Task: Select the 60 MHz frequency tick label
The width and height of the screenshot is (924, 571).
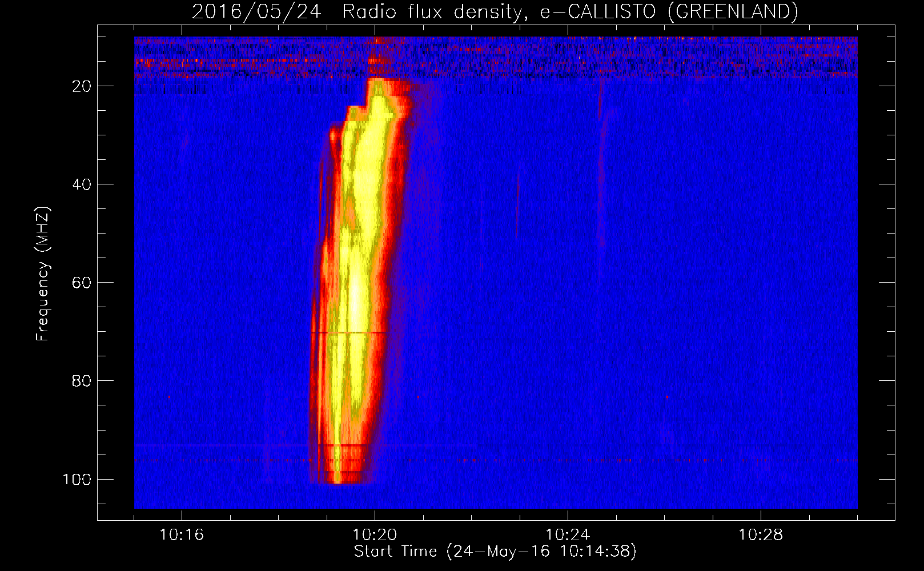Action: click(x=82, y=283)
